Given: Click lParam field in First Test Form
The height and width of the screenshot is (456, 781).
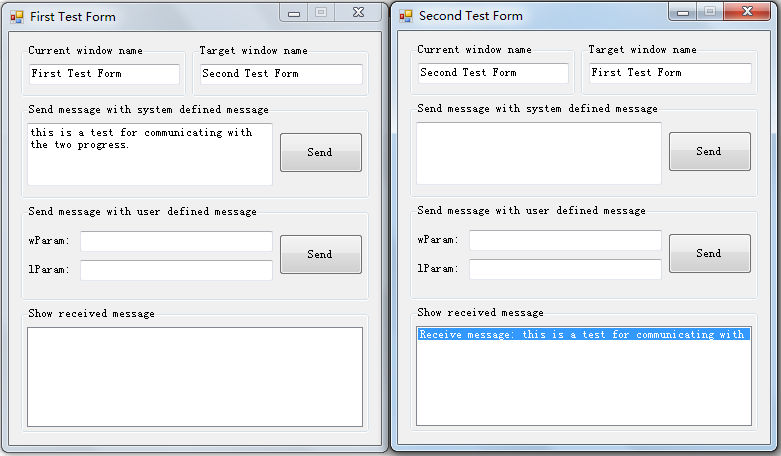Looking at the screenshot, I should (x=176, y=270).
